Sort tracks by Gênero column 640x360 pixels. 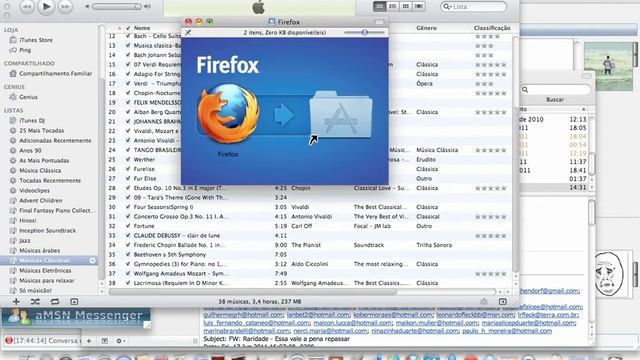point(426,28)
